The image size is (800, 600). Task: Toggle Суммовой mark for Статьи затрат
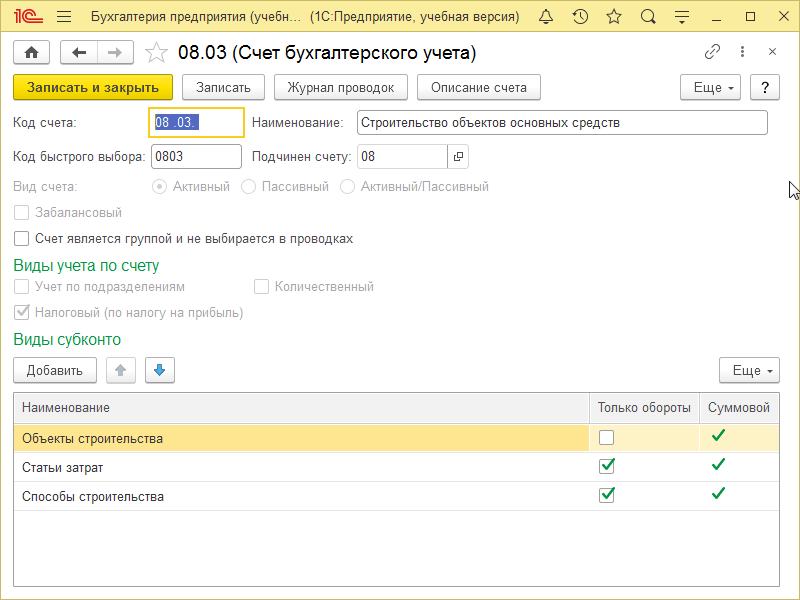click(x=718, y=464)
